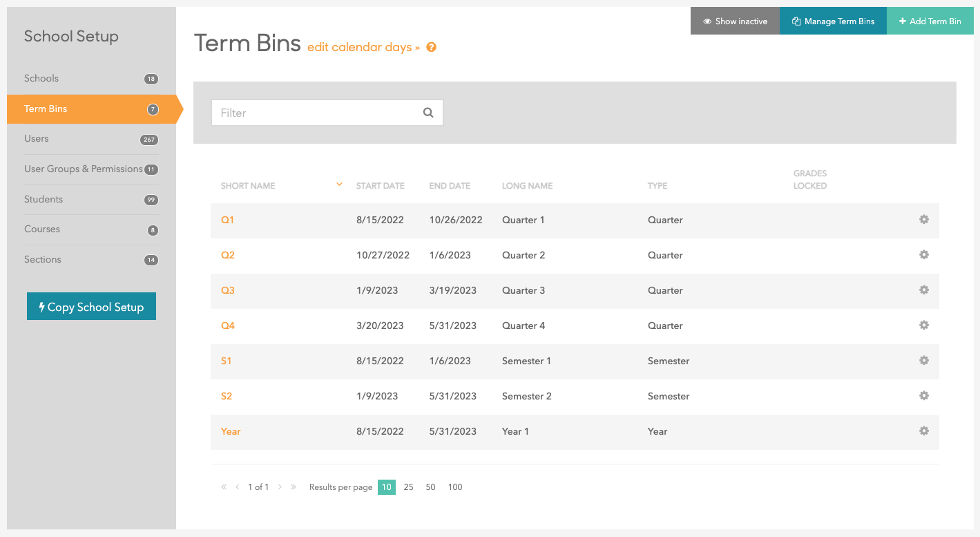Open the gear menu for the Q1 row

coord(924,219)
